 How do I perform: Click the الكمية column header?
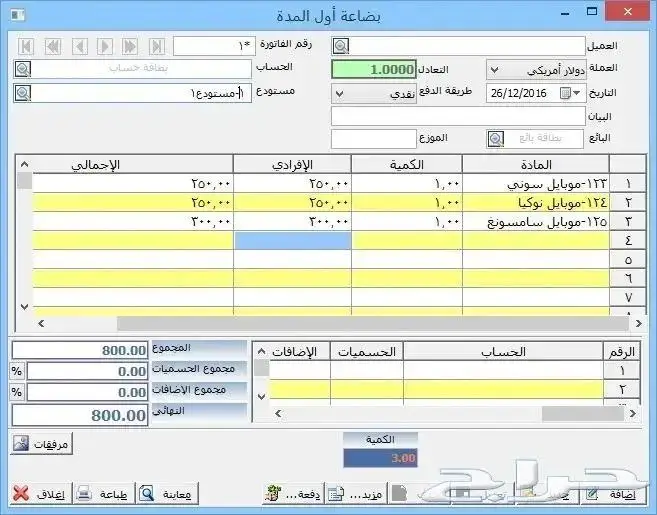pos(407,165)
